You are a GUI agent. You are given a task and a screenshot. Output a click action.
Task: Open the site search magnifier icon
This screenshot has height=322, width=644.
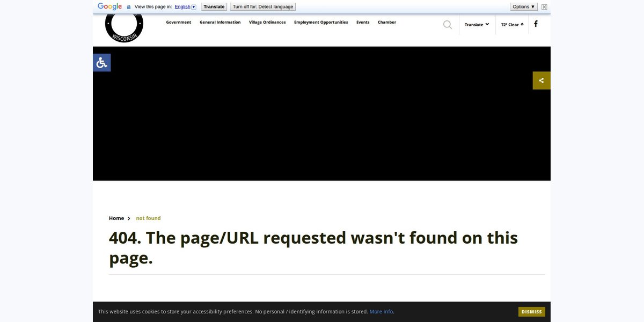pos(448,25)
